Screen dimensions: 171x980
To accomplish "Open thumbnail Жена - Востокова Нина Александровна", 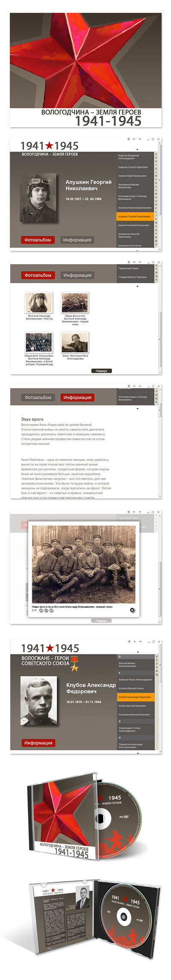I will (x=75, y=343).
